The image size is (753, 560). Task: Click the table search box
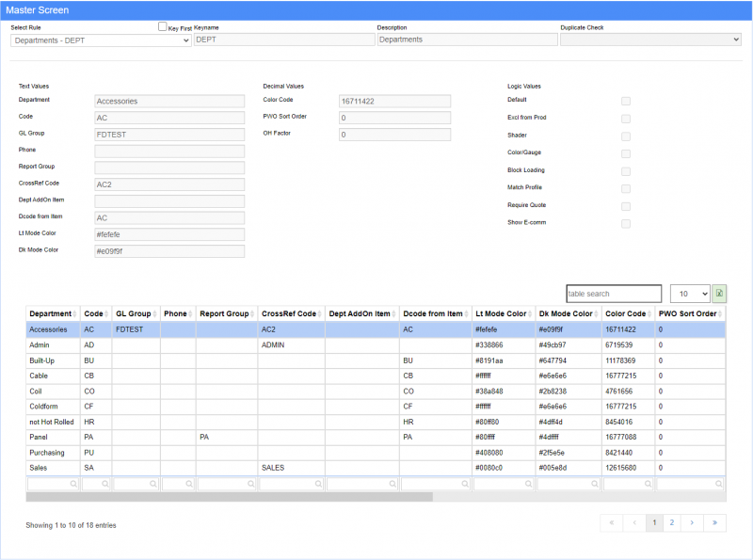(614, 294)
